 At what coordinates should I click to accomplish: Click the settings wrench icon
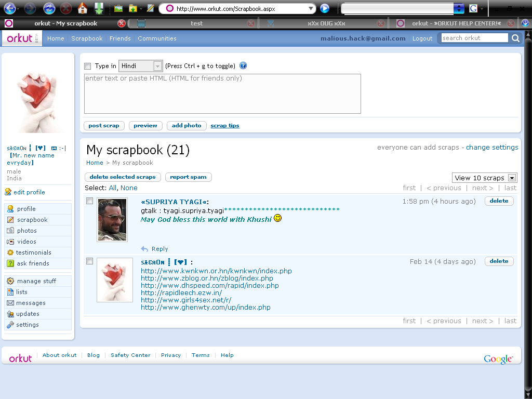(x=10, y=325)
